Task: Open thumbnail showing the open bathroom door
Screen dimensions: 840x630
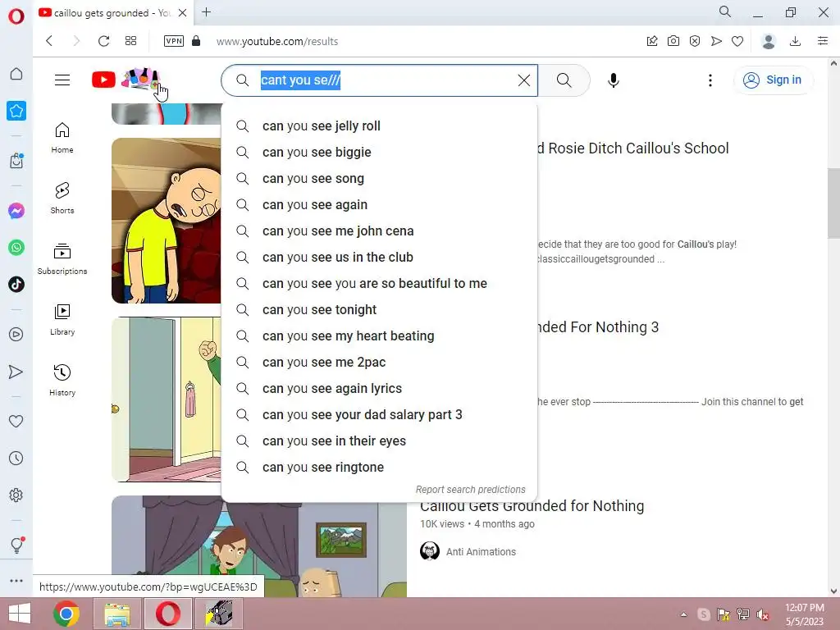Action: pos(166,399)
